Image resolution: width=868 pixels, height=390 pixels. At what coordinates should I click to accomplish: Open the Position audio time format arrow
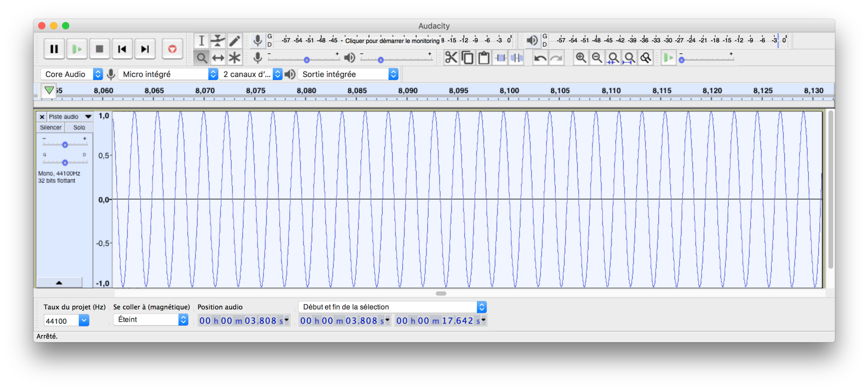(287, 320)
